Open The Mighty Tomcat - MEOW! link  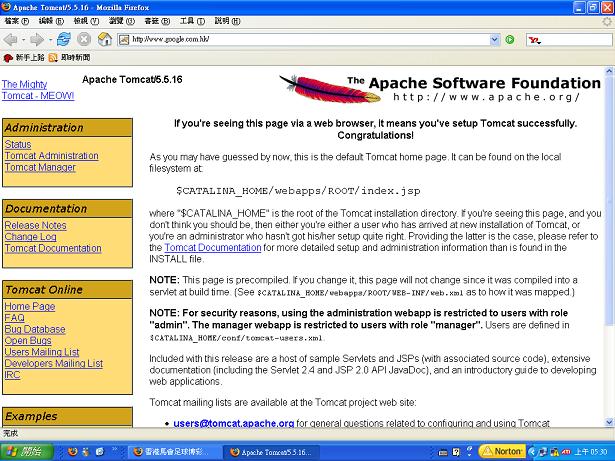point(38,90)
